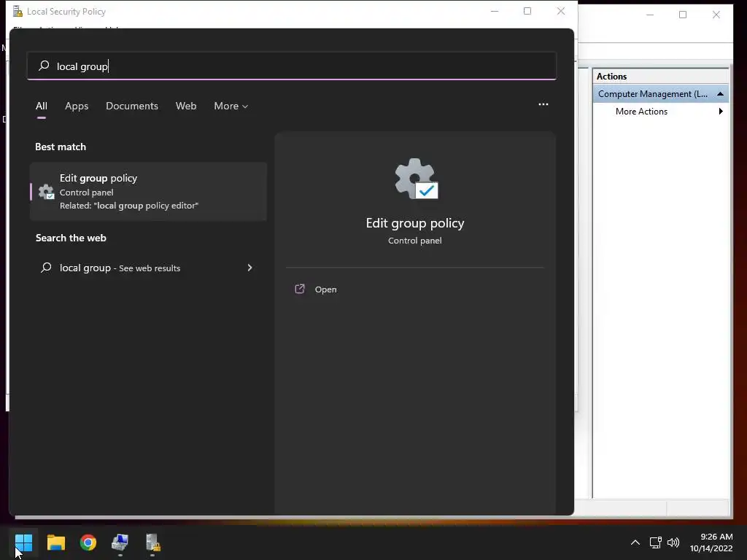Minimize the Local Security Policy window
The width and height of the screenshot is (747, 560).
click(495, 11)
